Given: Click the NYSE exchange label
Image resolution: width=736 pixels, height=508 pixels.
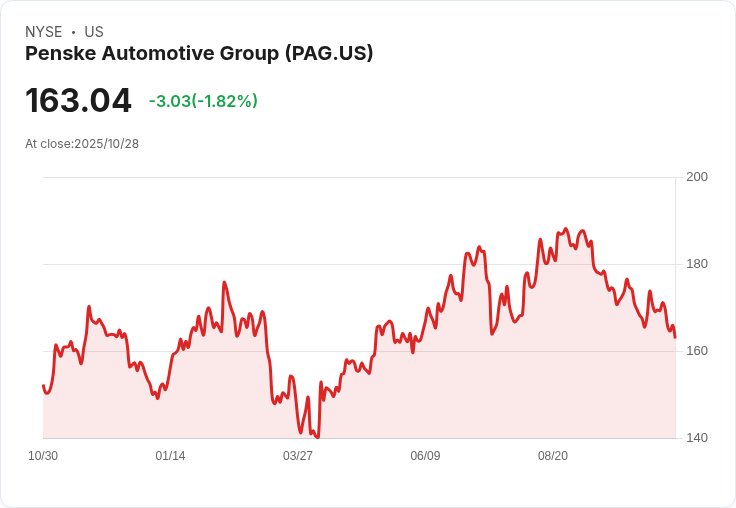Looking at the screenshot, I should point(44,32).
